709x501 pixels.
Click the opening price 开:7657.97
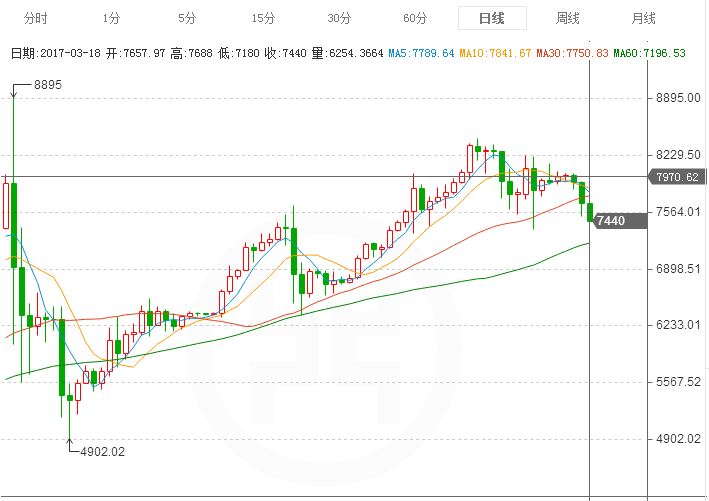click(x=136, y=53)
